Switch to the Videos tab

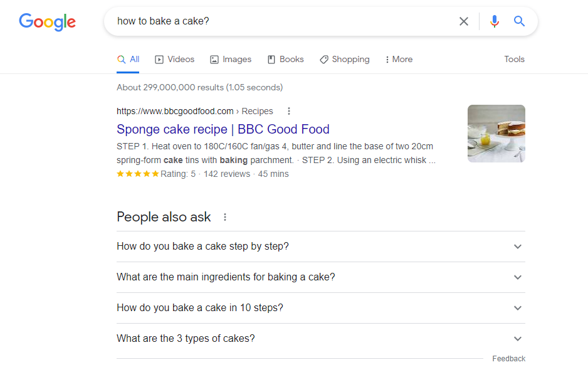pos(175,60)
